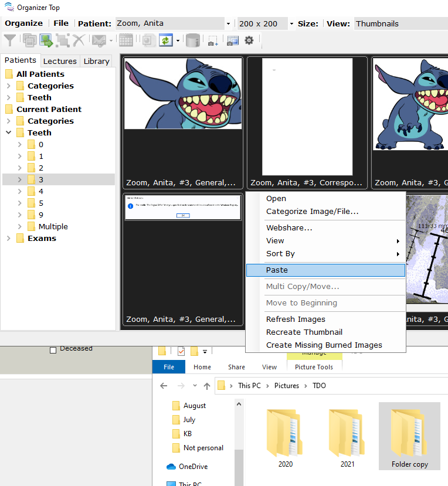Expand the Exams tree node

pos(9,239)
